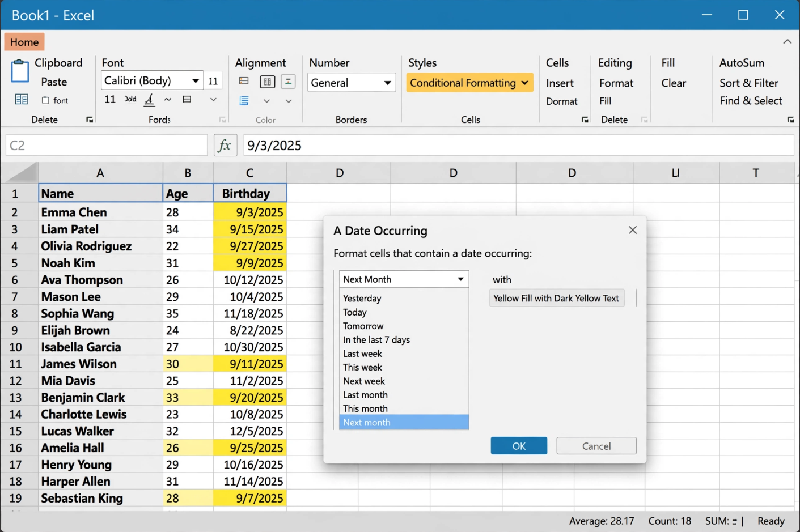Click the cell containing 'Sebastian King'
Screen dimensions: 800x532
point(100,498)
